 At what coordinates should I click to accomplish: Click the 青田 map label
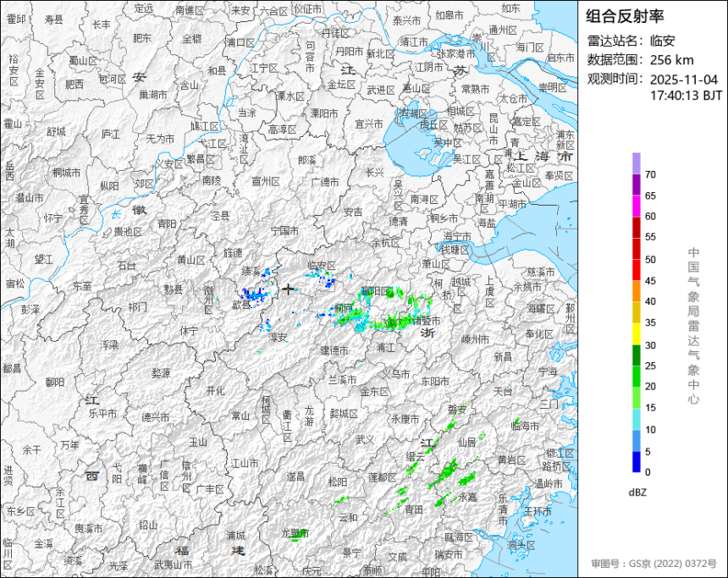click(414, 509)
